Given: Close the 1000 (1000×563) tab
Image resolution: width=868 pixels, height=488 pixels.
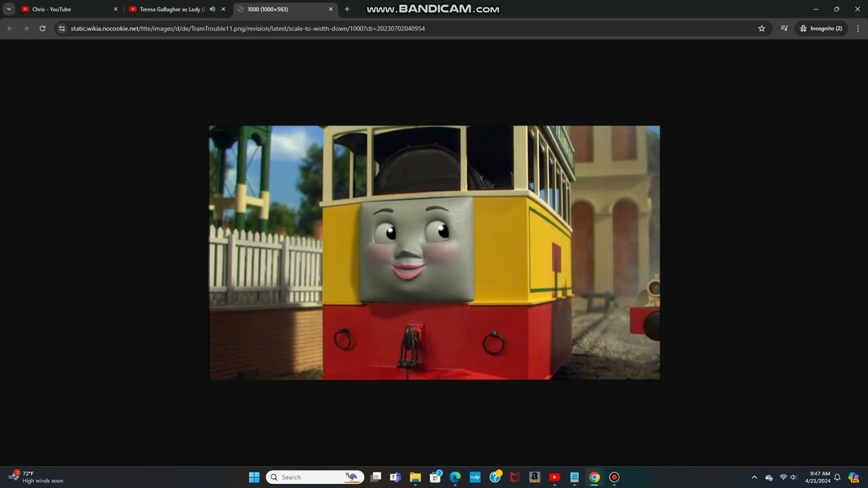Looking at the screenshot, I should tap(331, 9).
